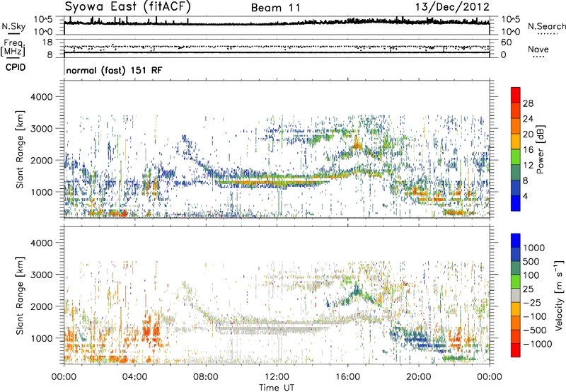Pick the red segment of Power color bar
Viewport: 566px width, 392px height.
click(x=516, y=96)
